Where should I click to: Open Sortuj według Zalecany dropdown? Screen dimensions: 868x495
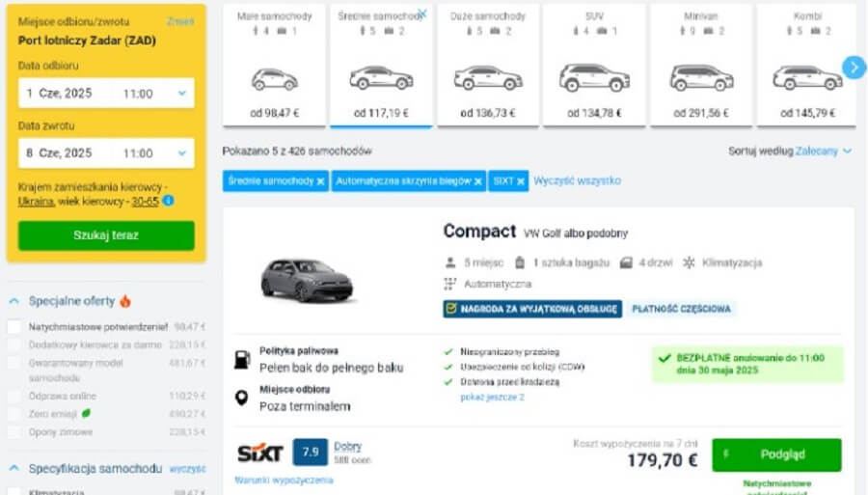(x=823, y=151)
